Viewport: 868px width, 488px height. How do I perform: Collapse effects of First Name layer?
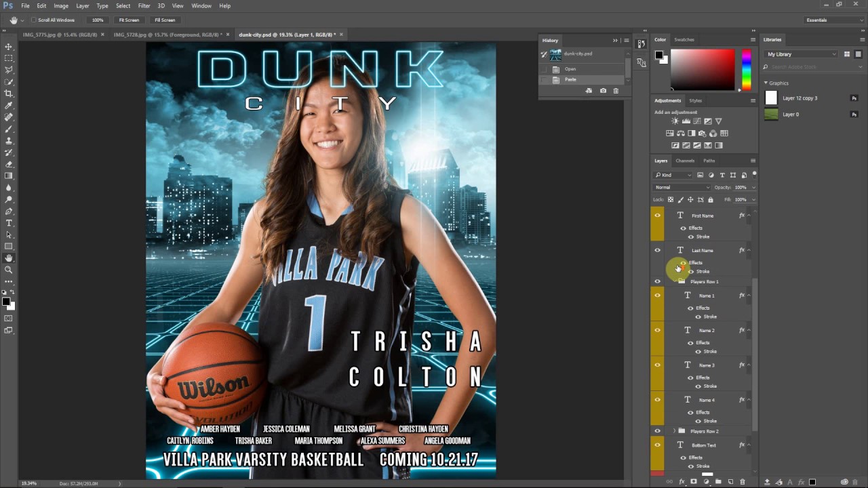click(x=749, y=216)
